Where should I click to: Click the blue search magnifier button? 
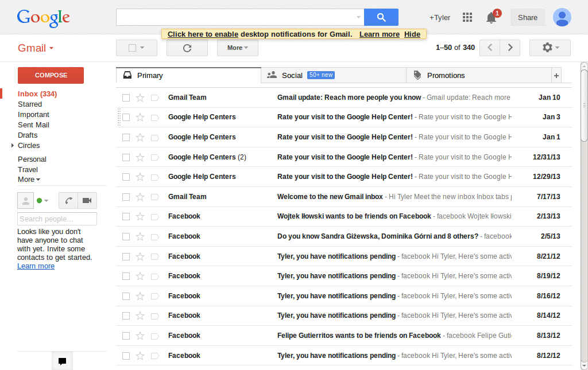coord(381,17)
